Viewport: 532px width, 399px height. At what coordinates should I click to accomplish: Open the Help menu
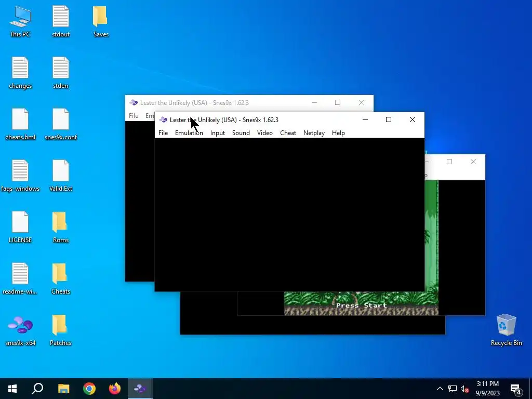pos(338,133)
